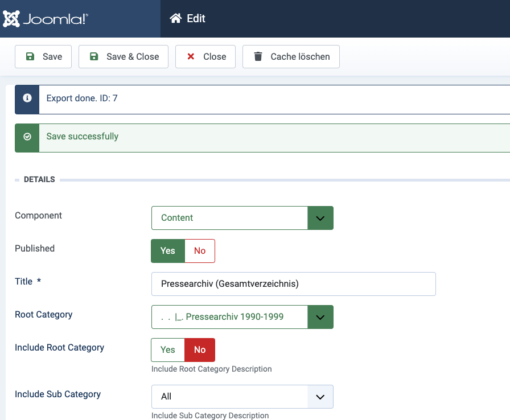Click the floppy disk icon on Save
Screen dimensions: 510x420
29,56
